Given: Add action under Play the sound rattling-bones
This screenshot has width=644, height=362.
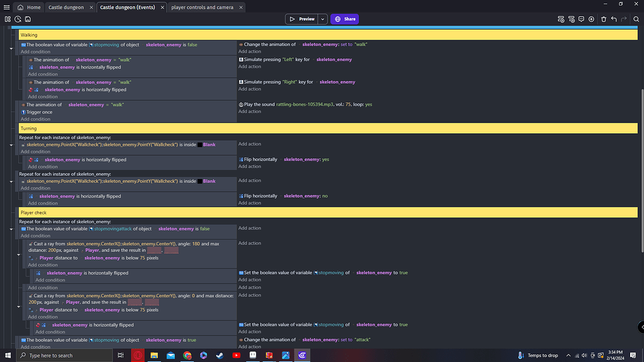Looking at the screenshot, I should 250,112.
